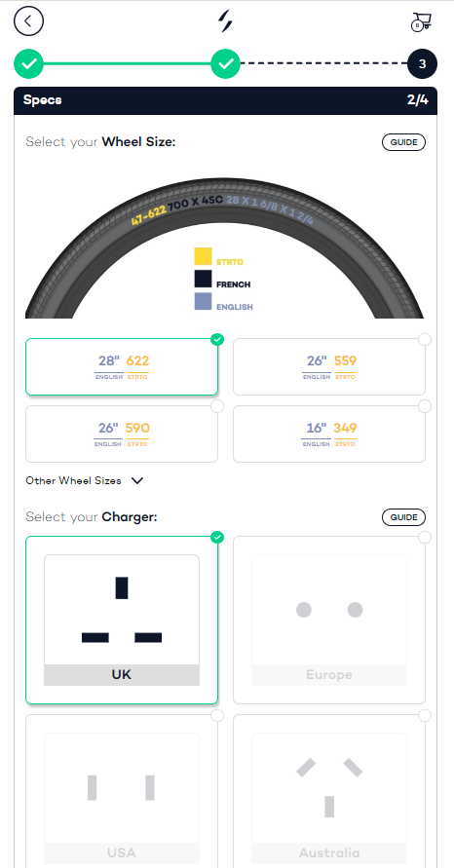This screenshot has height=868, width=454.
Task: Click the tire size illustration
Action: [x=224, y=248]
